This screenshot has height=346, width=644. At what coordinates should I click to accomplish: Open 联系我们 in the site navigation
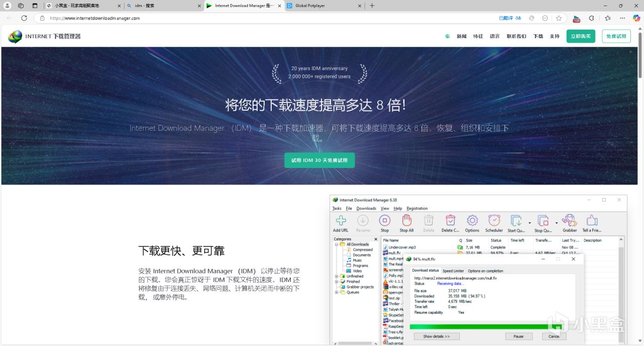(516, 36)
